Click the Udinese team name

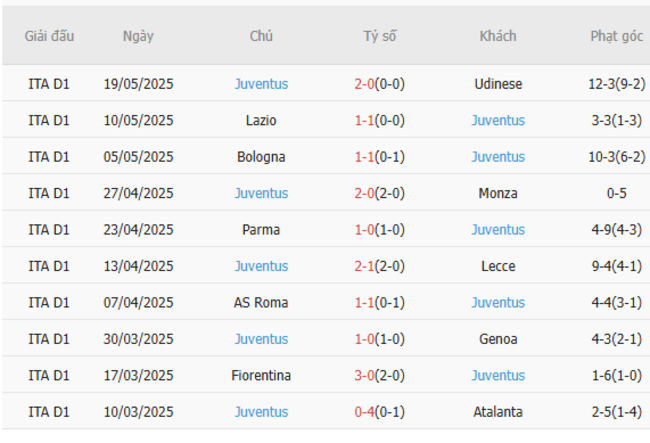point(498,84)
